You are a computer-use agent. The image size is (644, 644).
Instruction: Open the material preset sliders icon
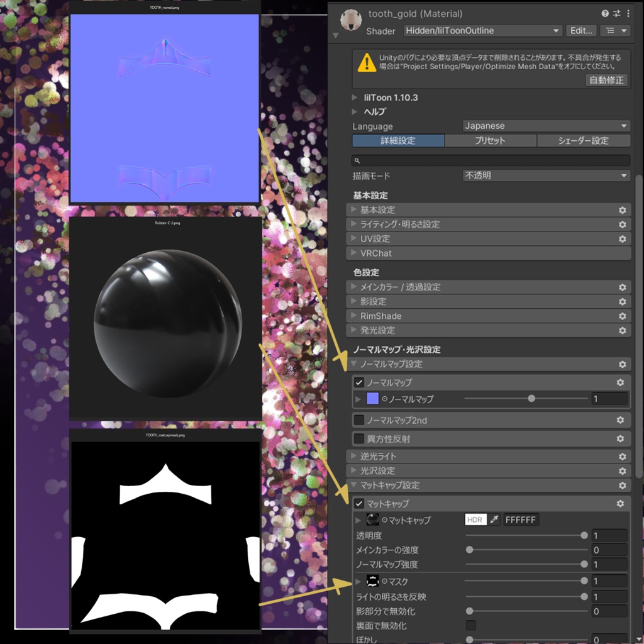616,14
